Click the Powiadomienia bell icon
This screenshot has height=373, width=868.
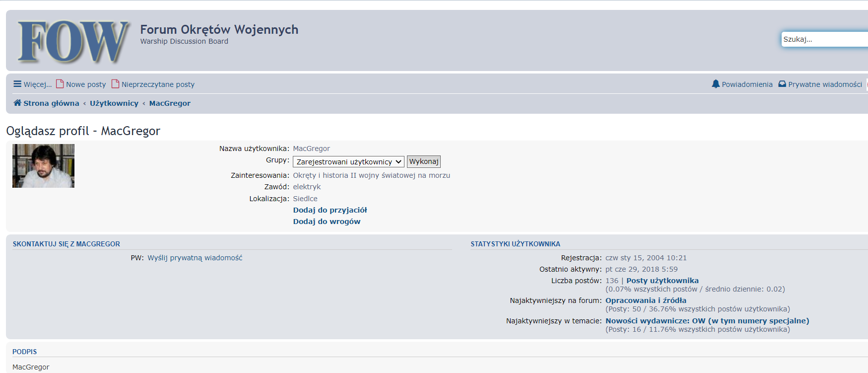[716, 84]
